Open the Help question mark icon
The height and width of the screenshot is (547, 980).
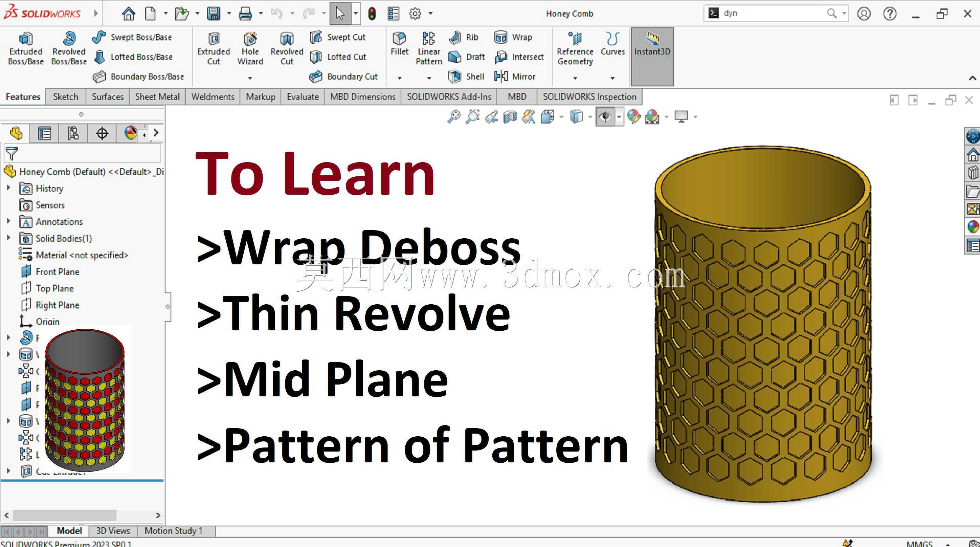tap(890, 14)
